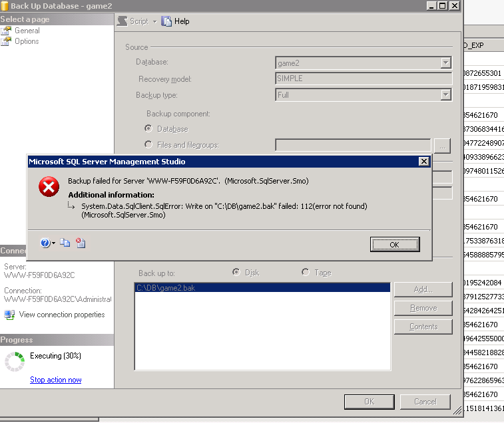Click the 0195242084 cell in background grid
The image size is (504, 423).
(483, 283)
